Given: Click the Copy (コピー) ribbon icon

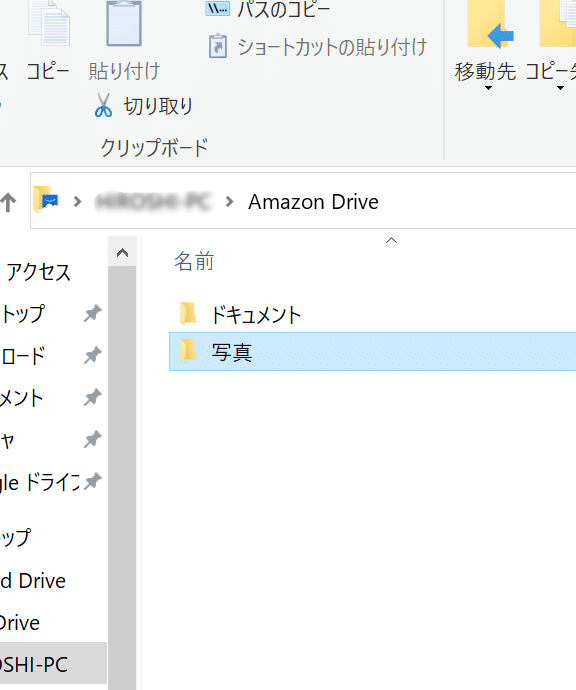Looking at the screenshot, I should pos(48,23).
